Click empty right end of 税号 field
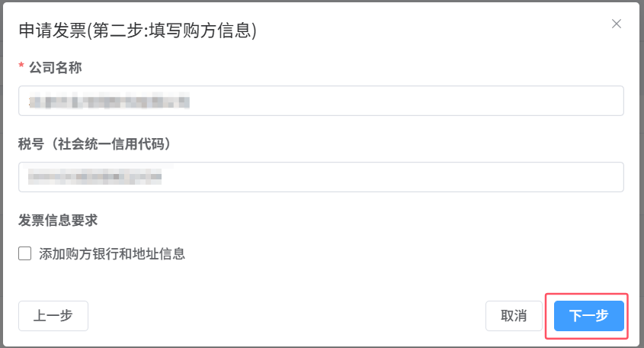This screenshot has height=348, width=644. (x=533, y=177)
